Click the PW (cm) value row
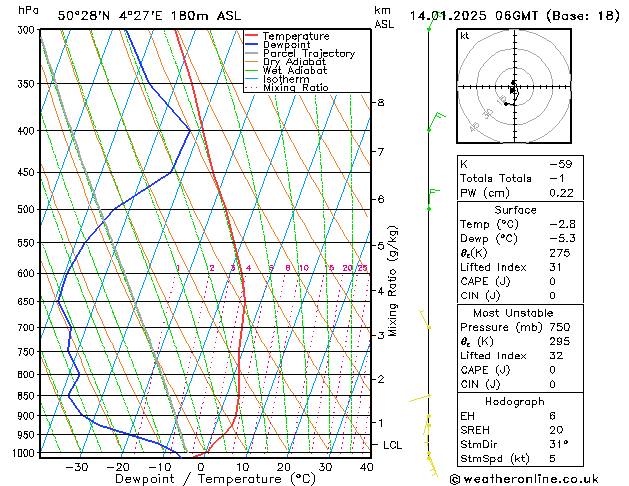 pos(514,192)
